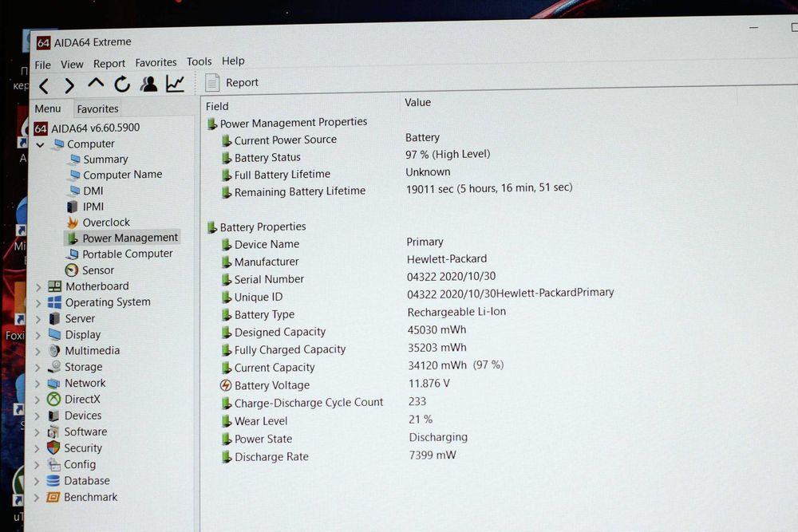Select the Sensor gauge icon

(72, 270)
